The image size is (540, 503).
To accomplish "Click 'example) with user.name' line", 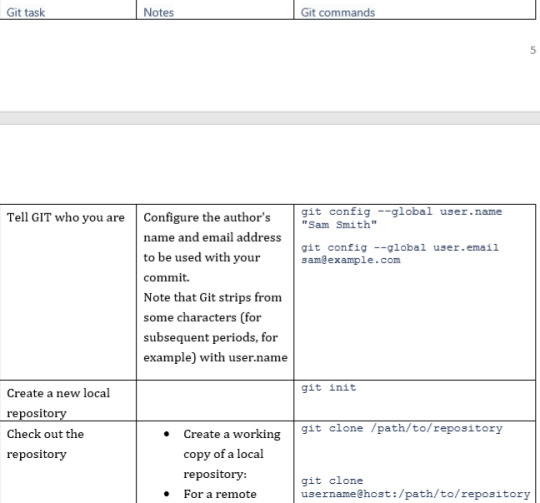I will [x=215, y=357].
